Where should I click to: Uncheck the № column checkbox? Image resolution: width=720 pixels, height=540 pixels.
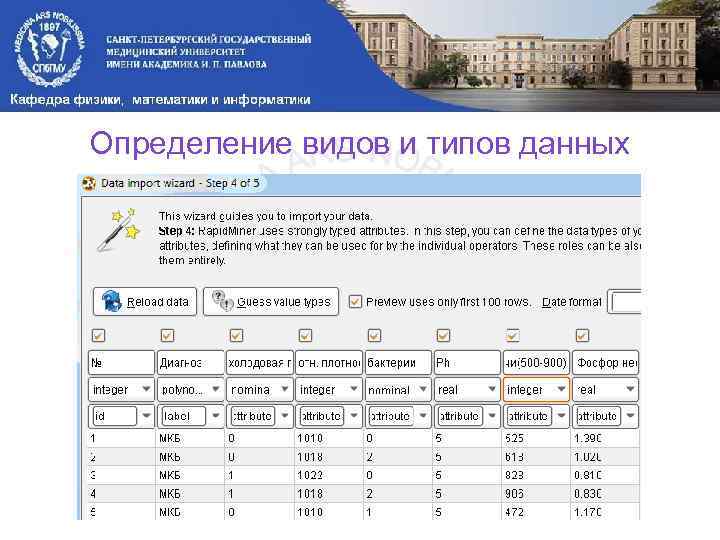(x=98, y=336)
